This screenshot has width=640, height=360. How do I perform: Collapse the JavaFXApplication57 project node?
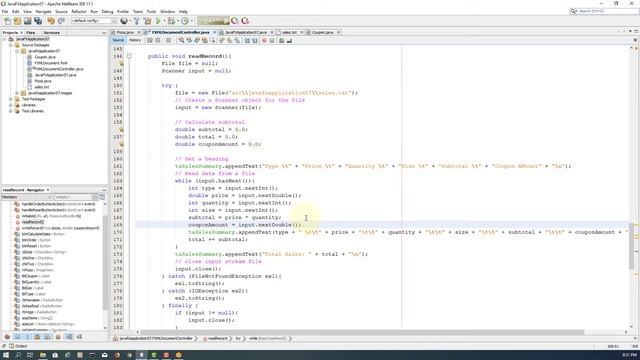(4, 39)
